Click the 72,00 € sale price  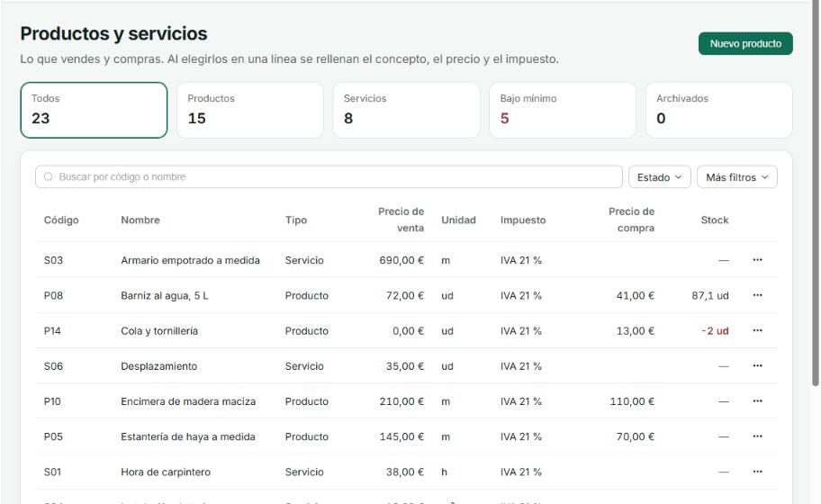(x=405, y=295)
